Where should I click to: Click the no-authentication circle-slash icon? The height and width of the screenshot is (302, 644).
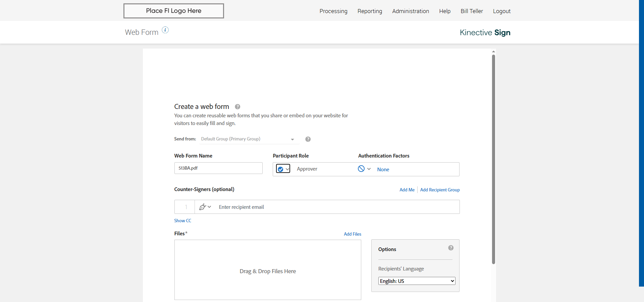tap(361, 169)
